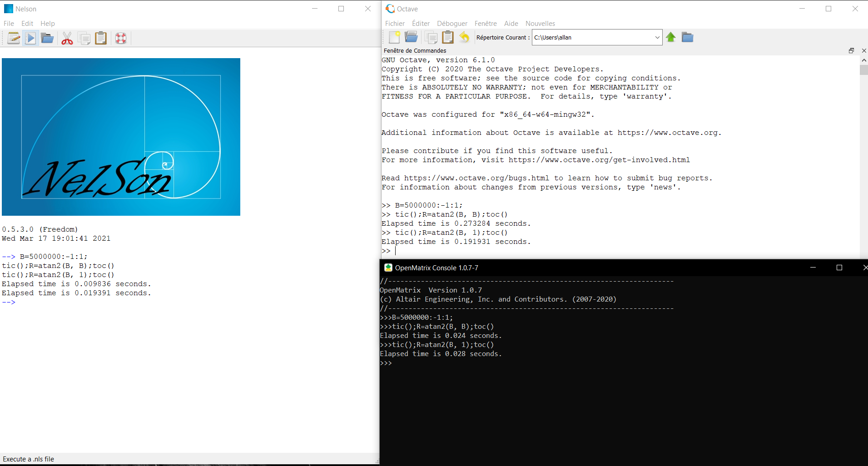
Task: Click 'B=5000000:-1:1;' command in Nelson console
Action: pyautogui.click(x=54, y=257)
